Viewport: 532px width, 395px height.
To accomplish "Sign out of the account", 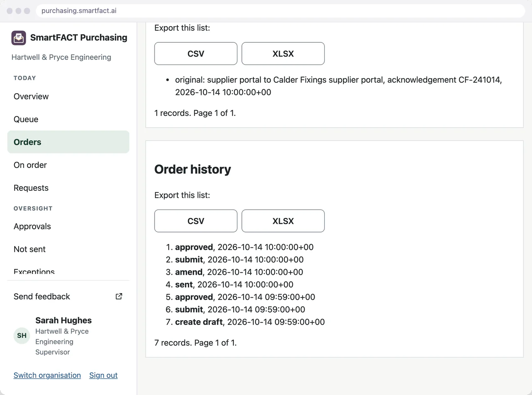I will point(103,375).
